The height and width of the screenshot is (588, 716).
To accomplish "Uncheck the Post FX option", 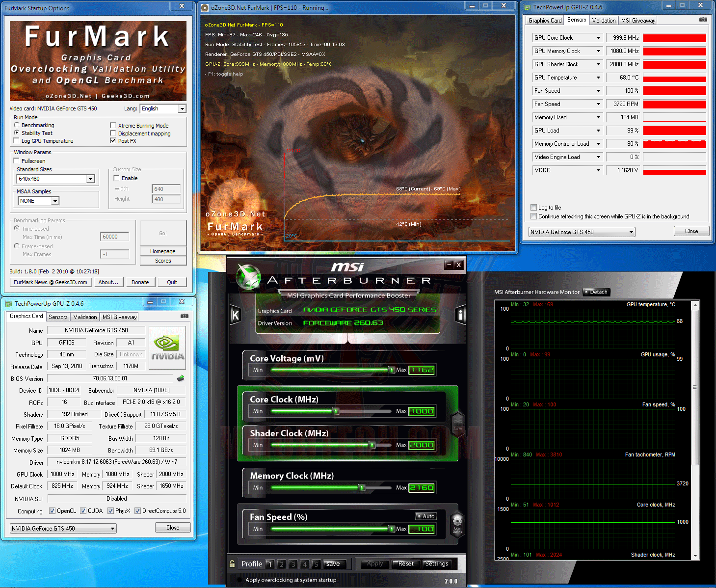I will tap(113, 141).
